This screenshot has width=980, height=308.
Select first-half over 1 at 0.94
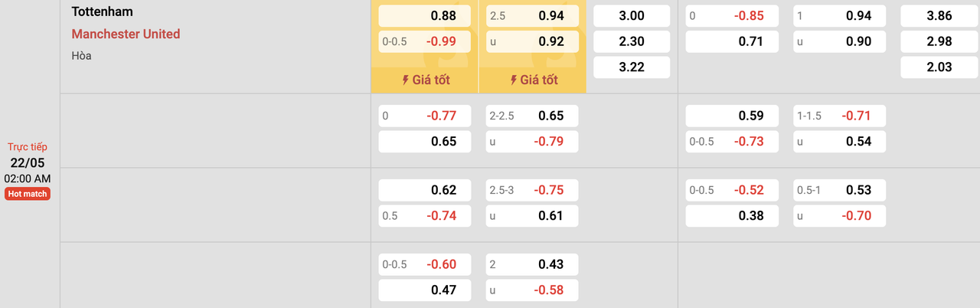839,15
